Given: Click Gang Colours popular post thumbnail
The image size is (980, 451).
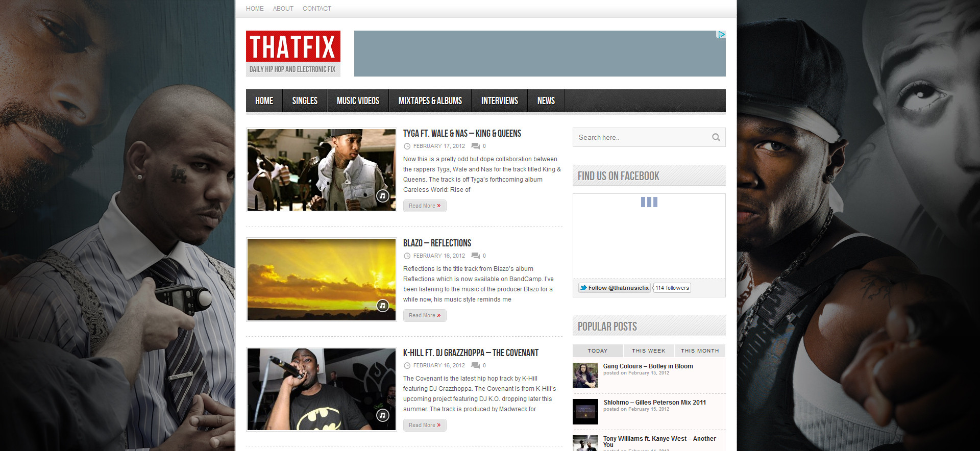Looking at the screenshot, I should (x=585, y=375).
